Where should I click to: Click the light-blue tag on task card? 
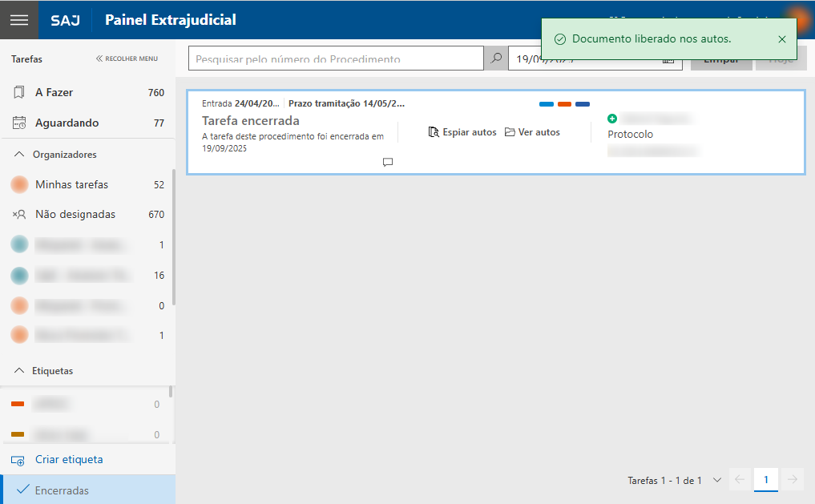coord(547,104)
